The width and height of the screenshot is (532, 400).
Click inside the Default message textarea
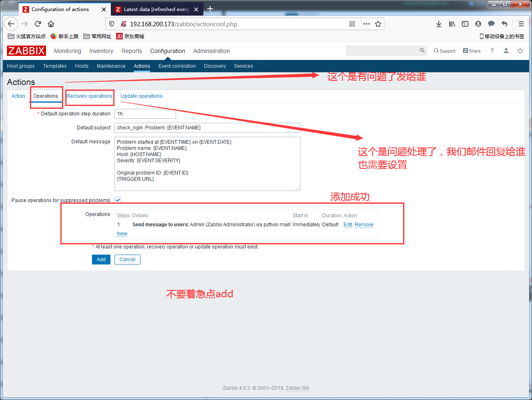pyautogui.click(x=207, y=164)
